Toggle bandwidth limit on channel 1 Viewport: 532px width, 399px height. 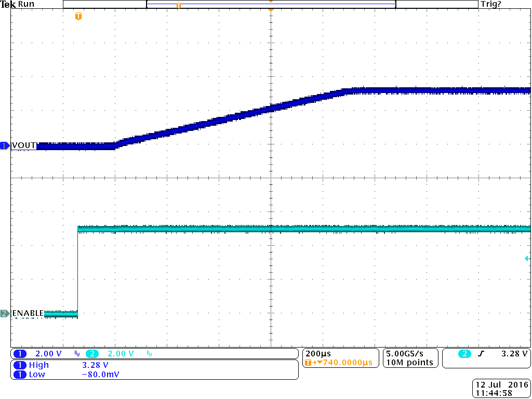(x=76, y=353)
